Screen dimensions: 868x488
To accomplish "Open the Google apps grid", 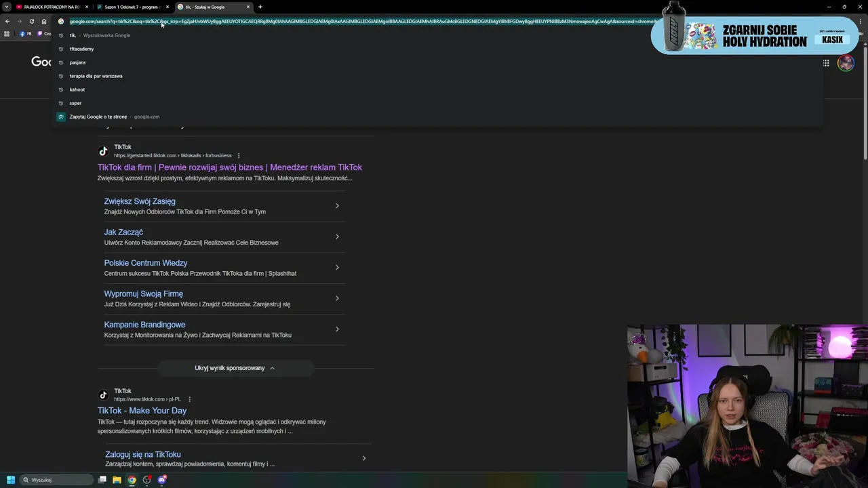I will (x=826, y=63).
